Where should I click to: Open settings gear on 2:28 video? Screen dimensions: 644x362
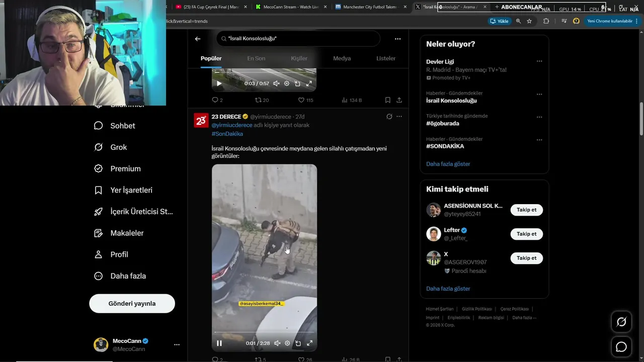pyautogui.click(x=287, y=343)
